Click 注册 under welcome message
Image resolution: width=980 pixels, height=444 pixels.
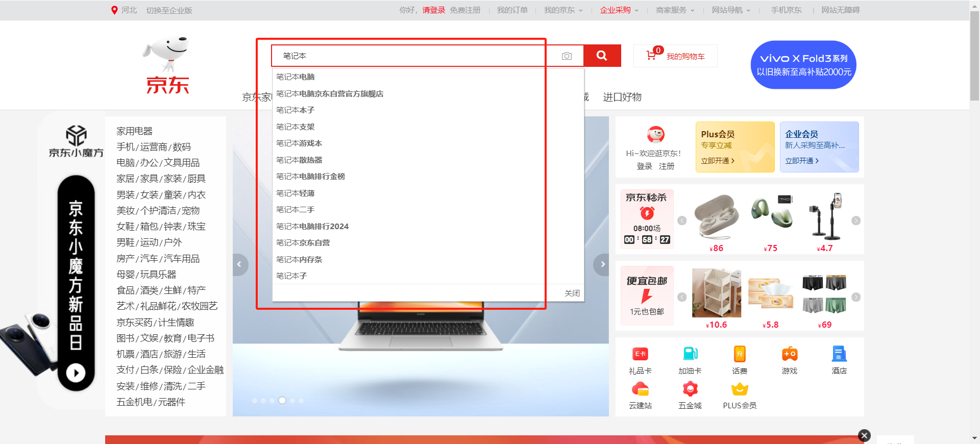[x=667, y=166]
